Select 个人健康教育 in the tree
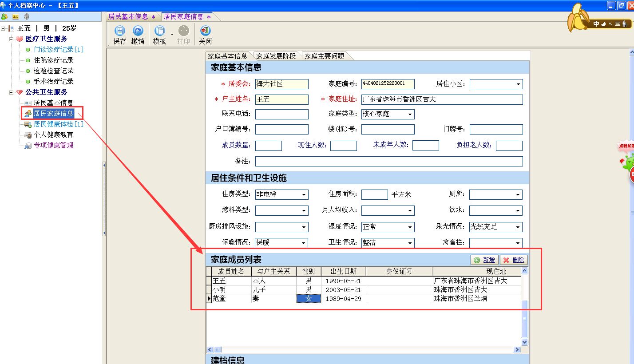This screenshot has height=364, width=634. point(54,135)
